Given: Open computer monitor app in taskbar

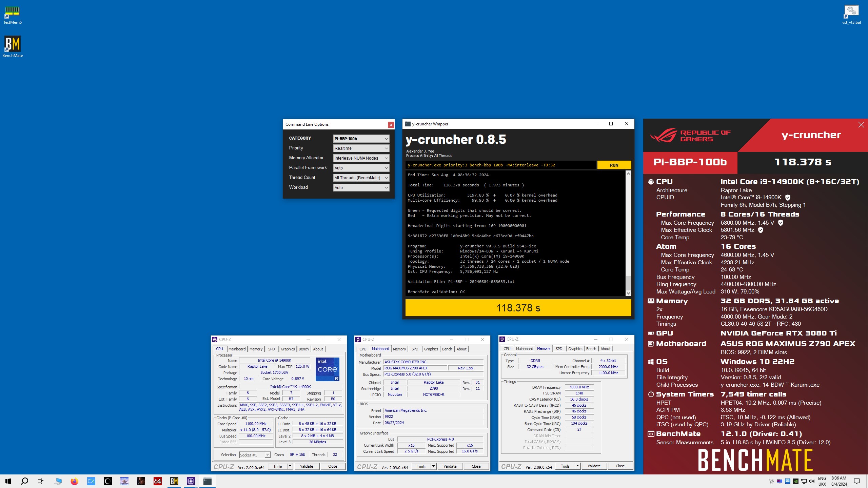Looking at the screenshot, I should (x=58, y=481).
